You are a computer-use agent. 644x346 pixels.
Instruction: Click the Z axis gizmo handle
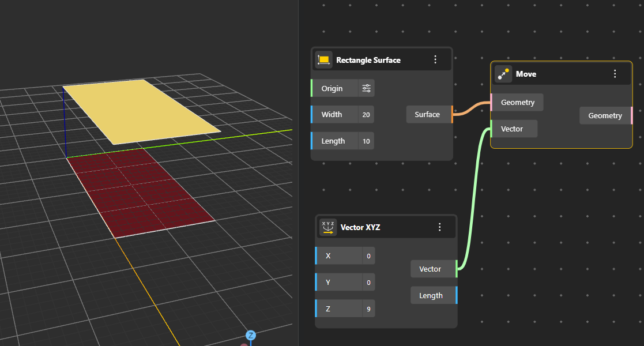pos(251,336)
